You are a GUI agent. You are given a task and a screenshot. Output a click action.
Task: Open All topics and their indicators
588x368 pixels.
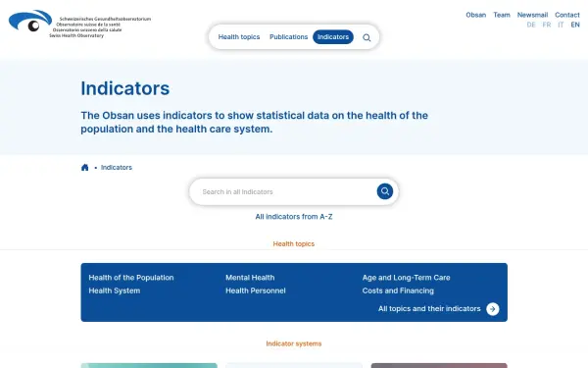(x=429, y=309)
